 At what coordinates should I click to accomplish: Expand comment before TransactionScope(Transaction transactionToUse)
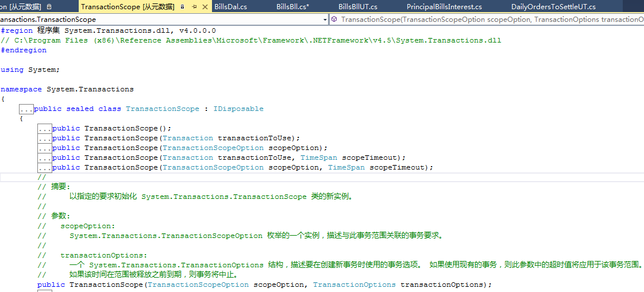(45, 139)
